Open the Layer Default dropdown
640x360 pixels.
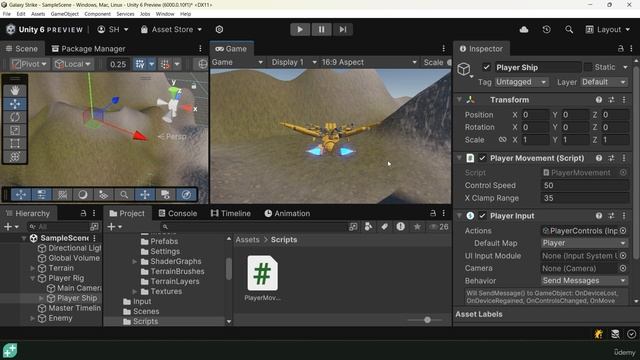[604, 82]
